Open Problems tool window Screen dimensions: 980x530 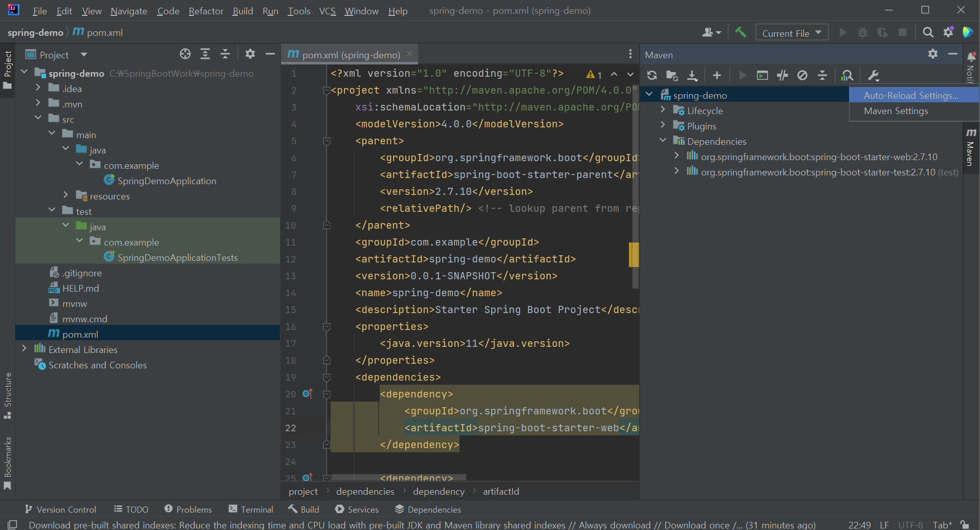[188, 510]
